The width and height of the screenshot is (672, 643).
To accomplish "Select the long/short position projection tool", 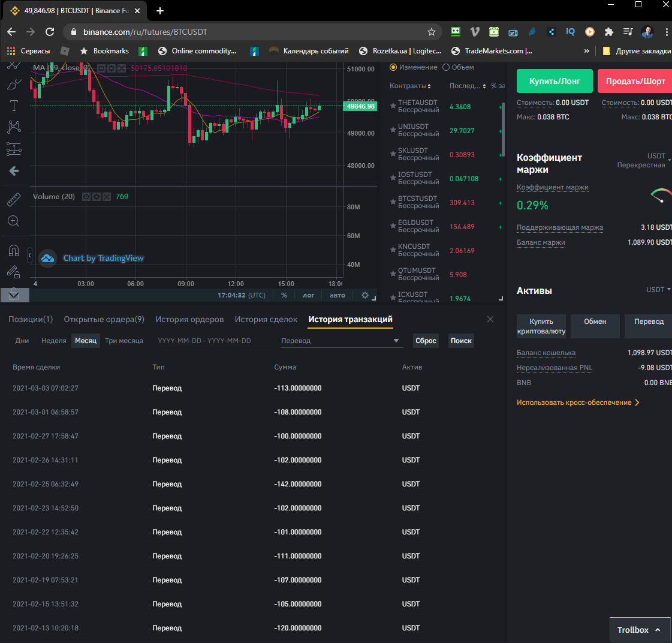I will pyautogui.click(x=14, y=149).
